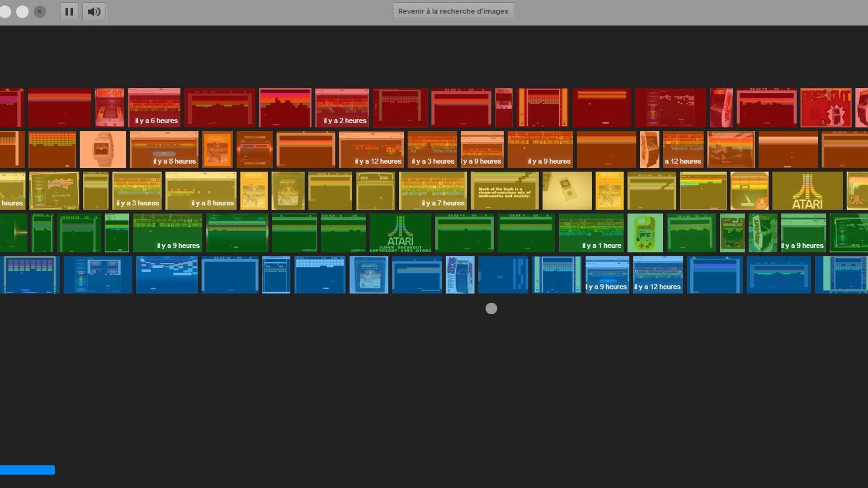Pause the Breakout game
Screen dimensions: 868x488
tap(69, 12)
